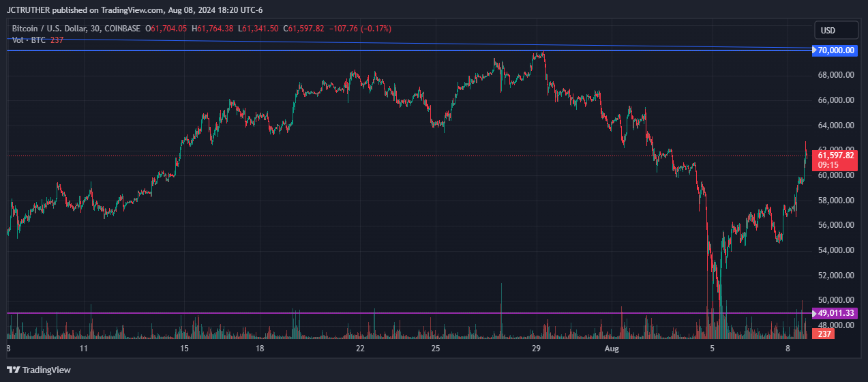Click the 15 date label on time axis
The width and height of the screenshot is (868, 382).
click(x=184, y=348)
